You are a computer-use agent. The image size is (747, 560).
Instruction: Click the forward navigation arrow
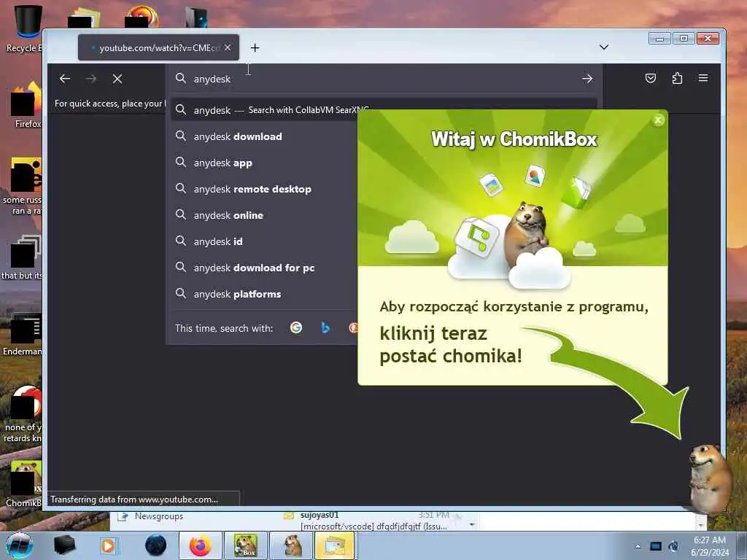[x=91, y=79]
